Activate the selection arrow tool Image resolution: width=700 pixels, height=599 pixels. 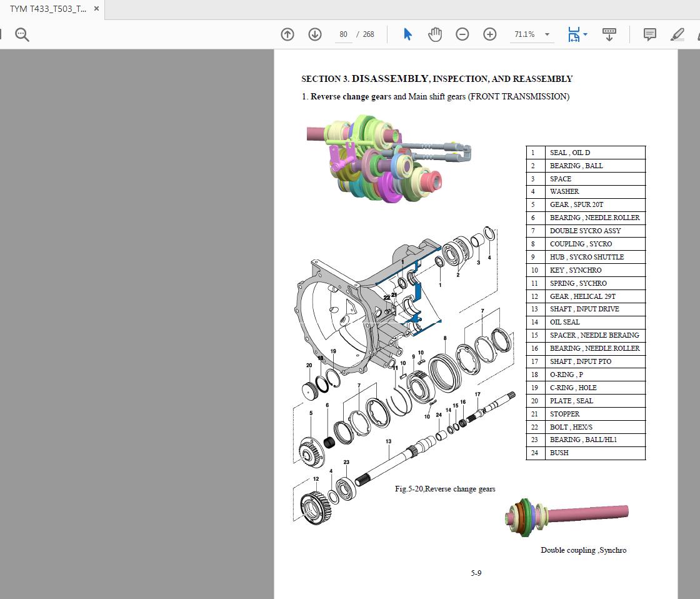coord(407,34)
